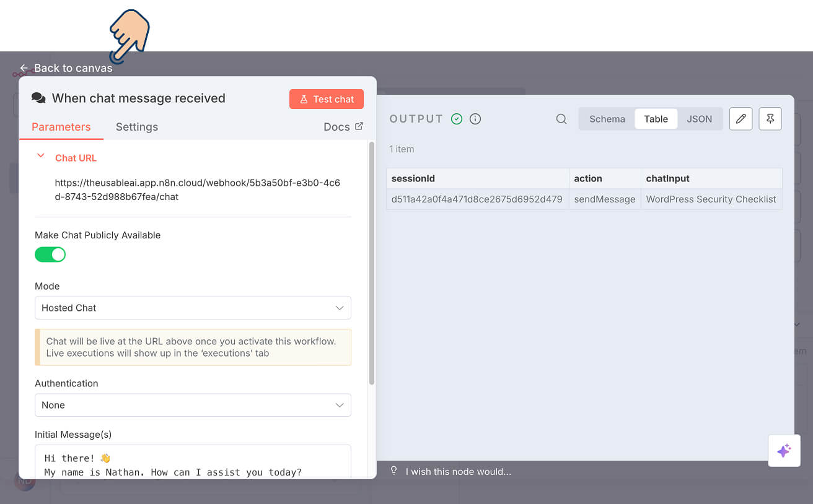Screen dimensions: 813x504
Task: Collapse the Chat URL section
Action: [x=40, y=157]
